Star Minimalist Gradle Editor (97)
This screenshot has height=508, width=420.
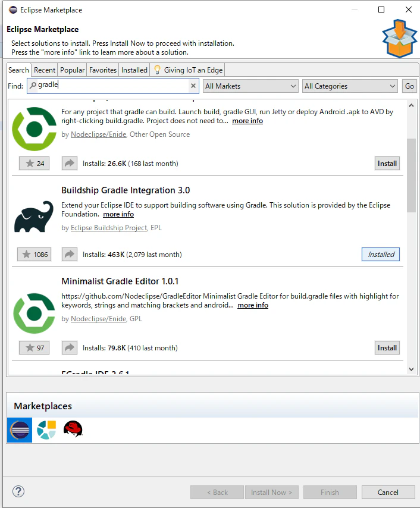pyautogui.click(x=34, y=347)
